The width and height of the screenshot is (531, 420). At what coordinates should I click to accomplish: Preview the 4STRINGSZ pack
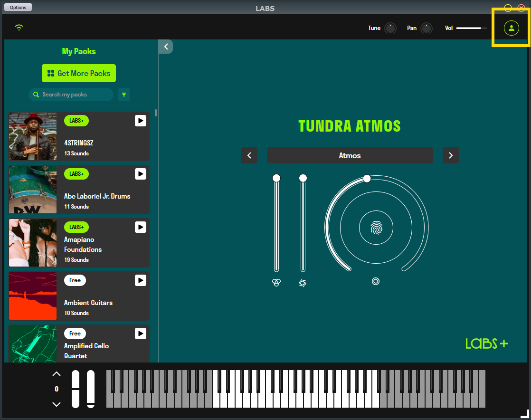141,121
